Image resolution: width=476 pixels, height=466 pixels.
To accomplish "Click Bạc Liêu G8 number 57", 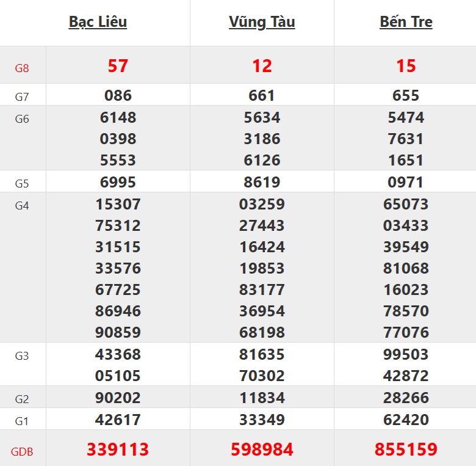I will coord(118,66).
